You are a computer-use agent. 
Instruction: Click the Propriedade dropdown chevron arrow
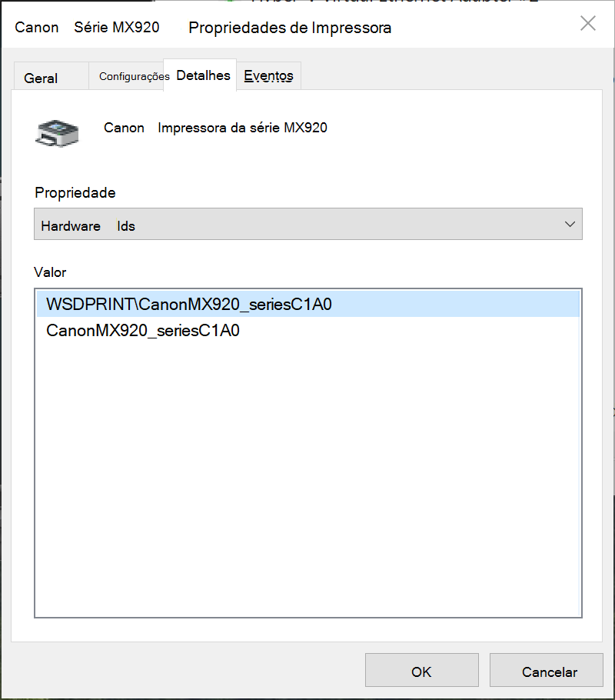point(570,225)
